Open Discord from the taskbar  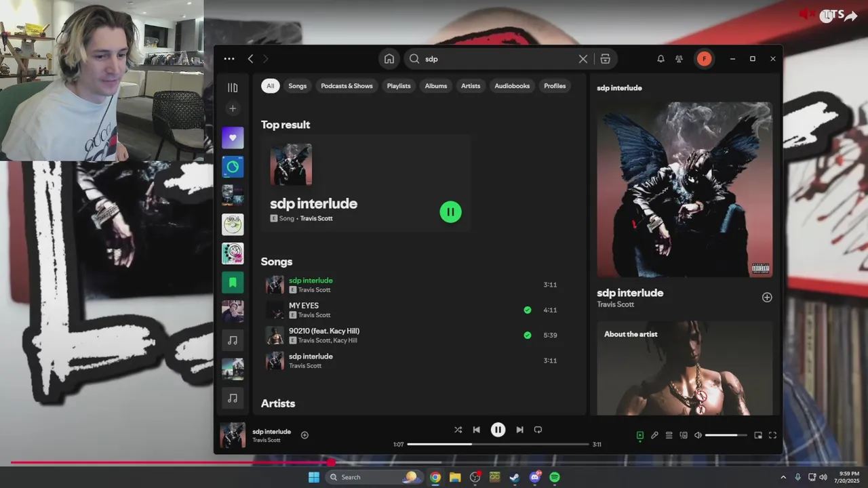(x=535, y=477)
